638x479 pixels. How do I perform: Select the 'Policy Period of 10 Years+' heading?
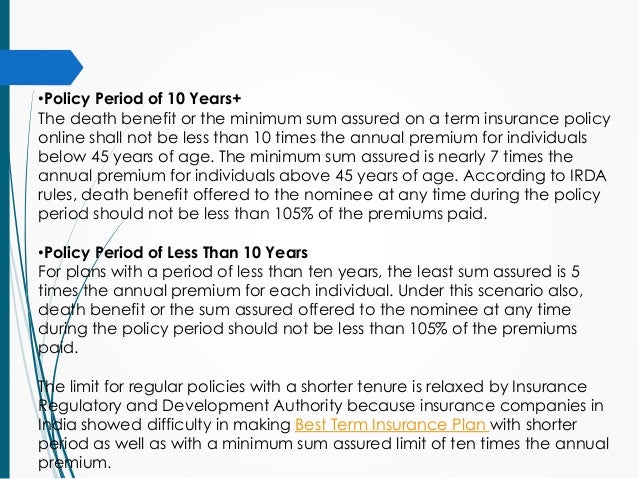coord(142,98)
